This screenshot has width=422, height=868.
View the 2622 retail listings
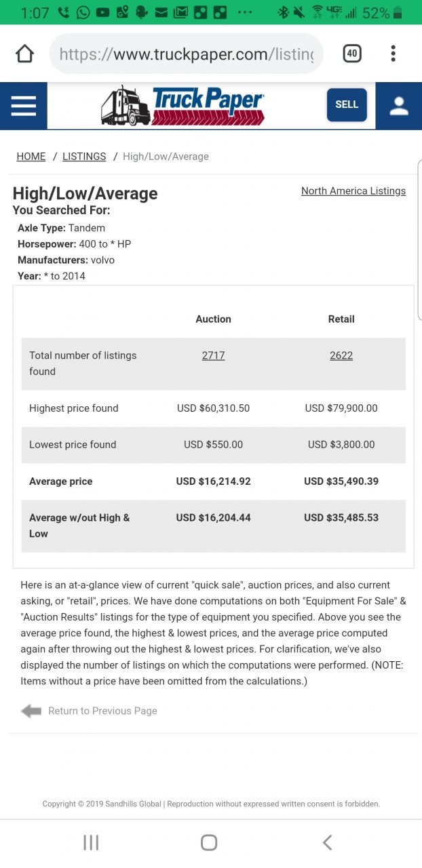[341, 355]
